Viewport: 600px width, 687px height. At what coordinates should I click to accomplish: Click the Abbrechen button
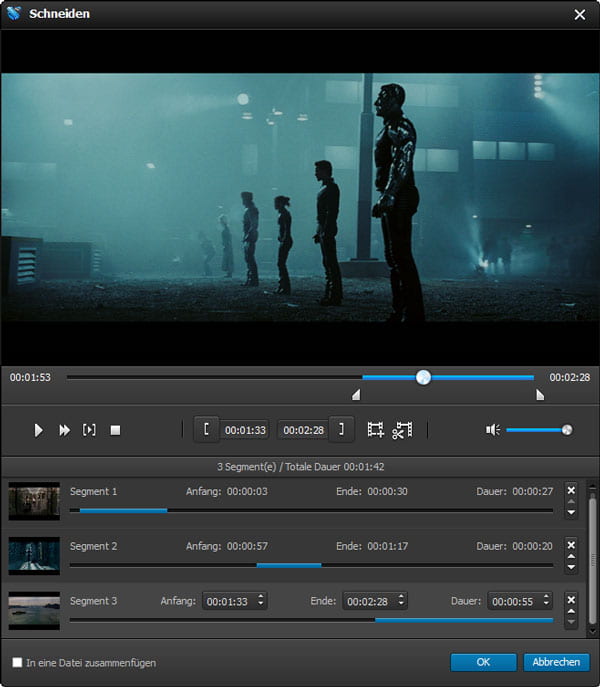pos(556,662)
